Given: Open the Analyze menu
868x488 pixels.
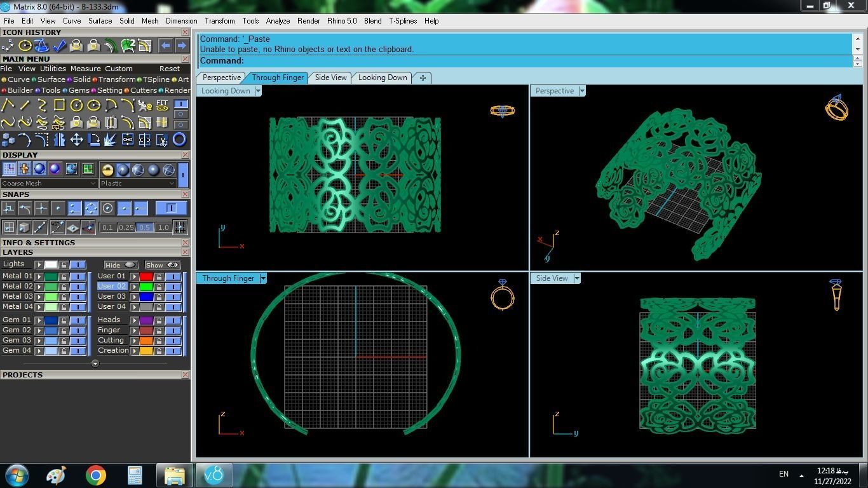Looking at the screenshot, I should [278, 21].
